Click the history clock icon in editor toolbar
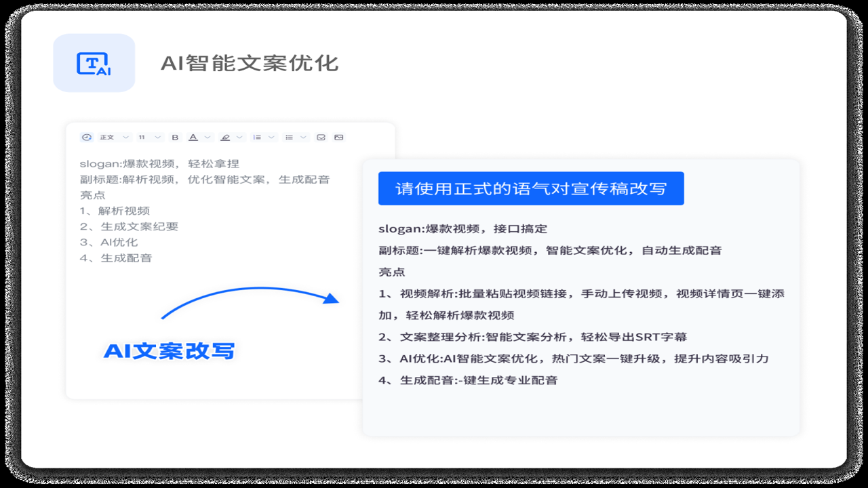Image resolution: width=868 pixels, height=488 pixels. pyautogui.click(x=87, y=137)
